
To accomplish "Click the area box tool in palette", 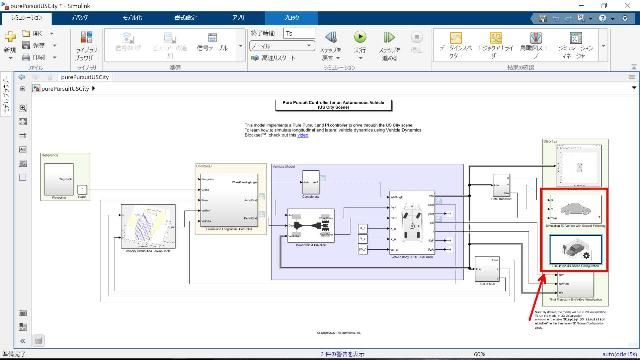I will click(x=23, y=178).
